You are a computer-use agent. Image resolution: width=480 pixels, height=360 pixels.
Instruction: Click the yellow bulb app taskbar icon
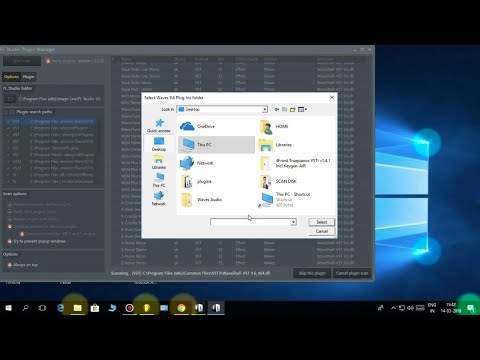coord(147,308)
